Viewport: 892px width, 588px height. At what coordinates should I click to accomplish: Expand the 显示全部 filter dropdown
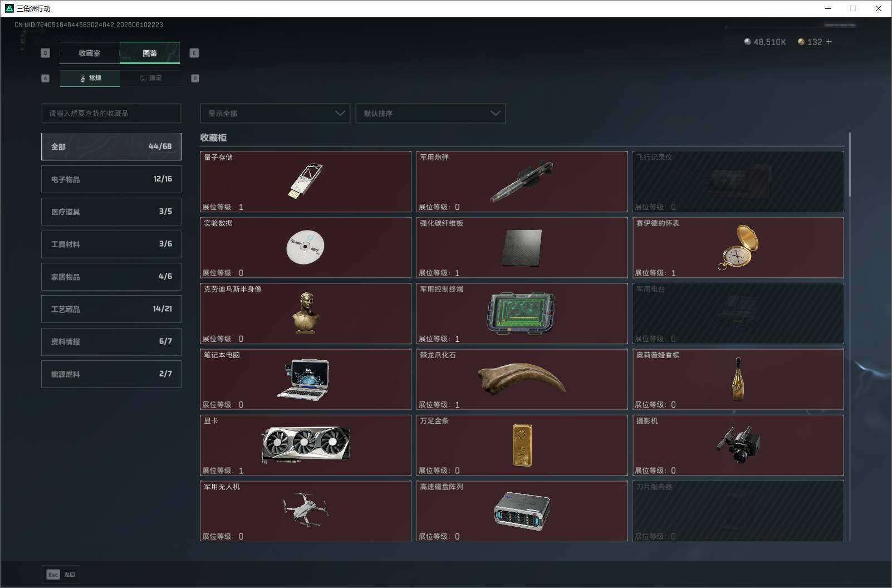pos(275,113)
